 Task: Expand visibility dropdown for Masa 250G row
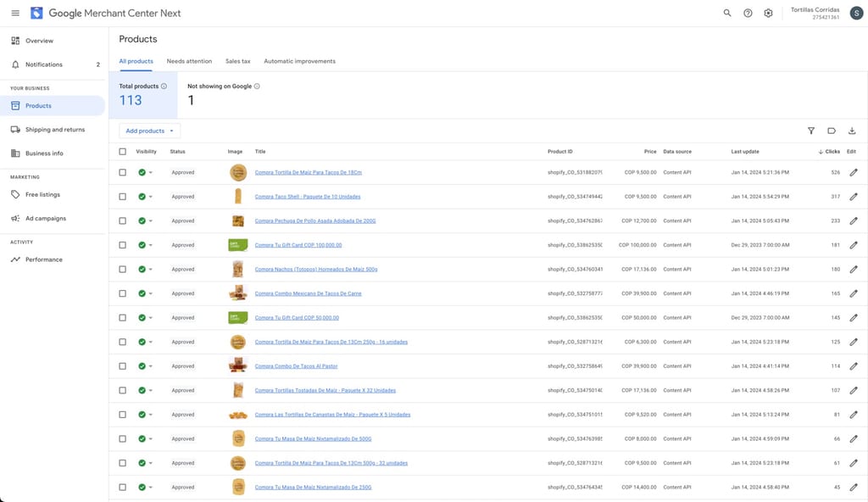pos(151,488)
